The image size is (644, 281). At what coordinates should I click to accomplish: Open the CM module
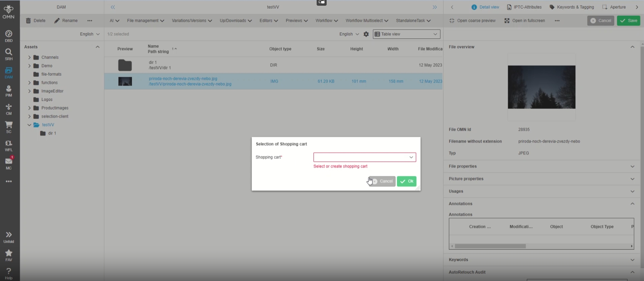9,109
